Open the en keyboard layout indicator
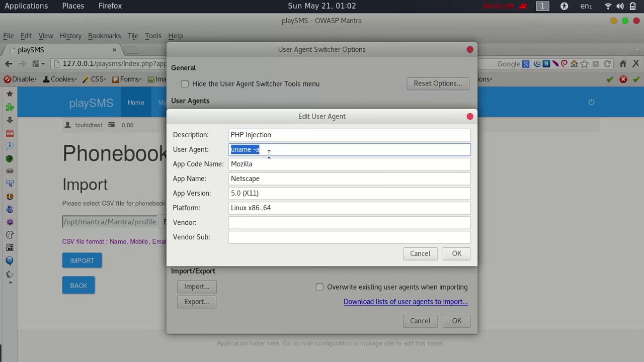644x362 pixels. pyautogui.click(x=586, y=6)
